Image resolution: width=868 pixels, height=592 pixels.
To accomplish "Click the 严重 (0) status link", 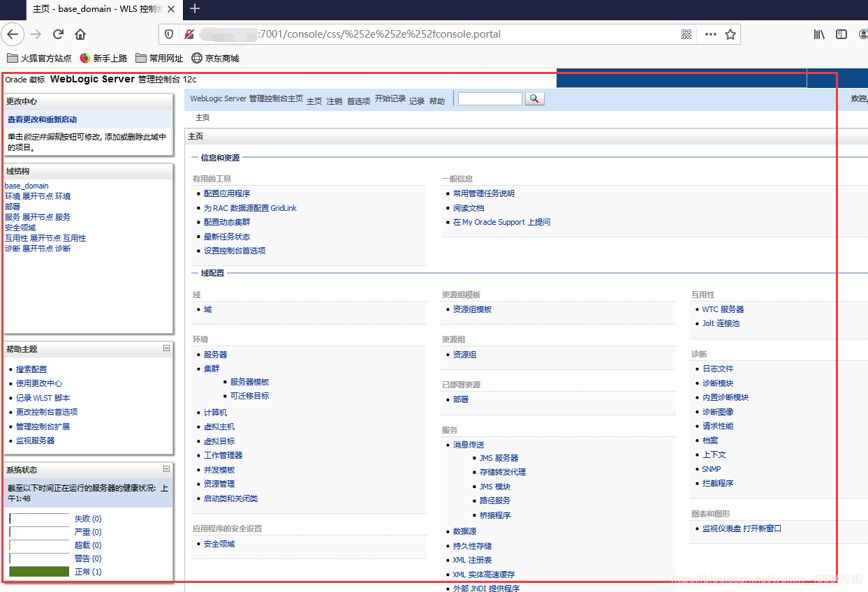I will [88, 532].
